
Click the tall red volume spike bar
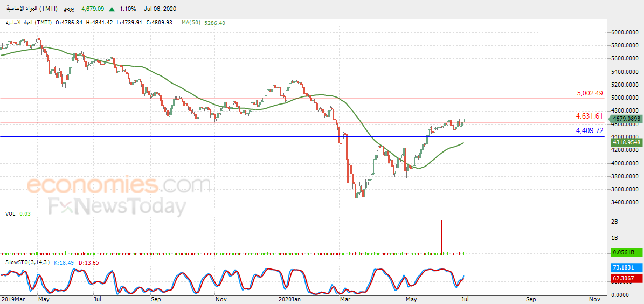(441, 237)
